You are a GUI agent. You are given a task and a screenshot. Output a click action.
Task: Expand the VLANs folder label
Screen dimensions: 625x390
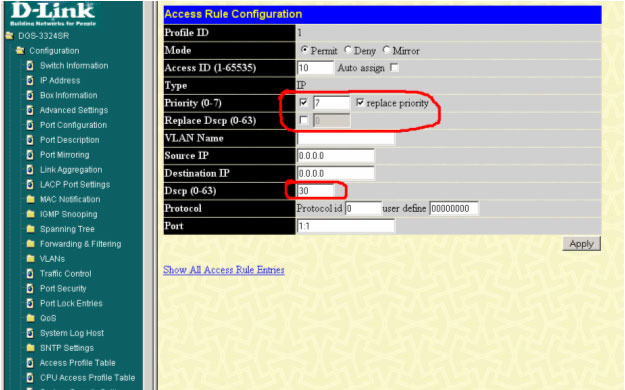52,259
